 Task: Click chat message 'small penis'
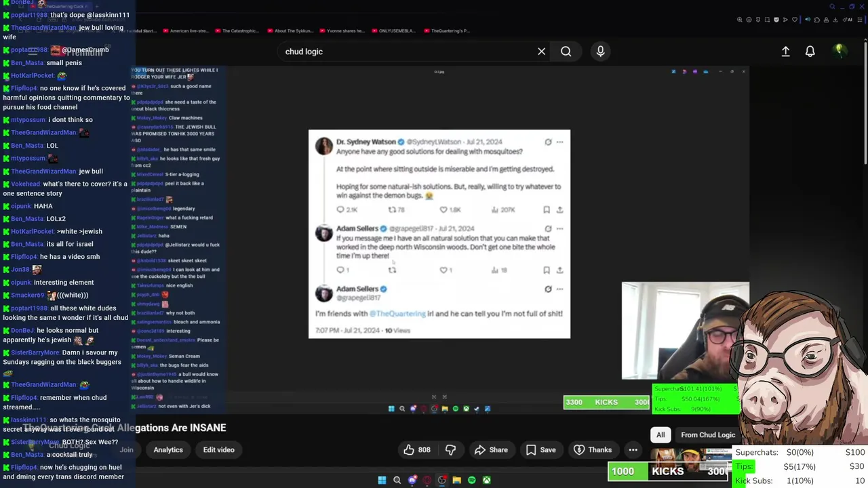[x=64, y=63]
